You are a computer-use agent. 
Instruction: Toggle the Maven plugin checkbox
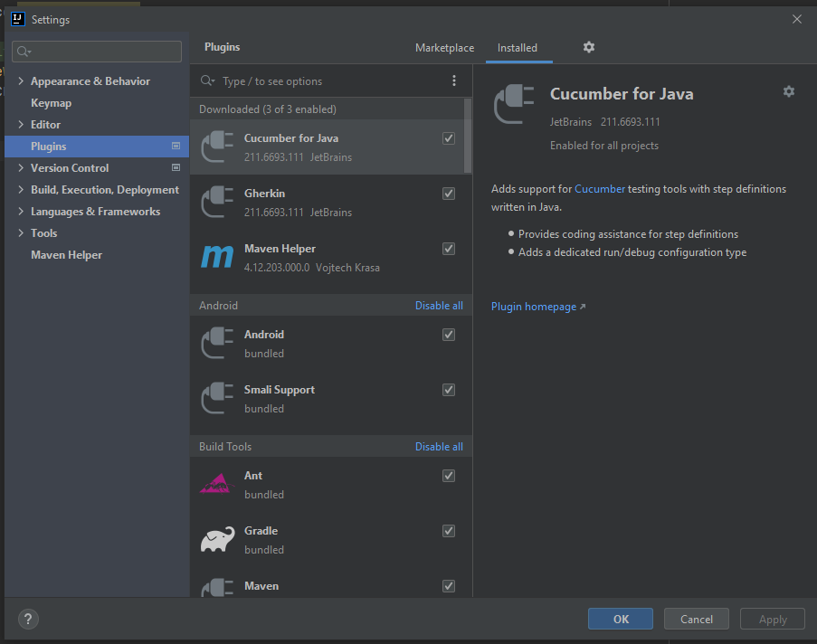[449, 586]
